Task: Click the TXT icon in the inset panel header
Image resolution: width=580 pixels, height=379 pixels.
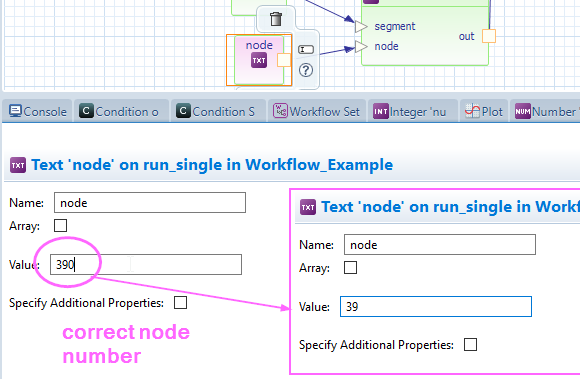Action: [x=308, y=207]
